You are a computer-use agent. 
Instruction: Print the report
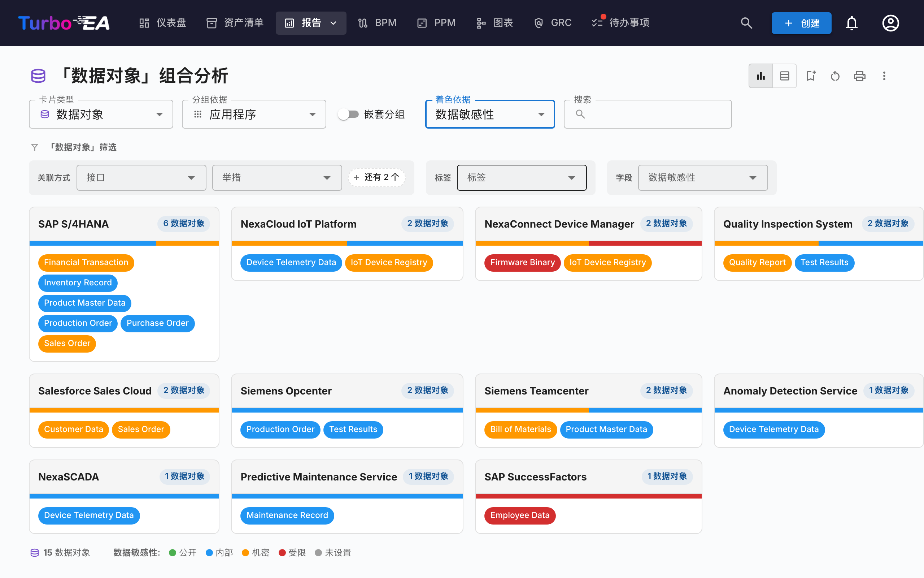[x=859, y=76]
